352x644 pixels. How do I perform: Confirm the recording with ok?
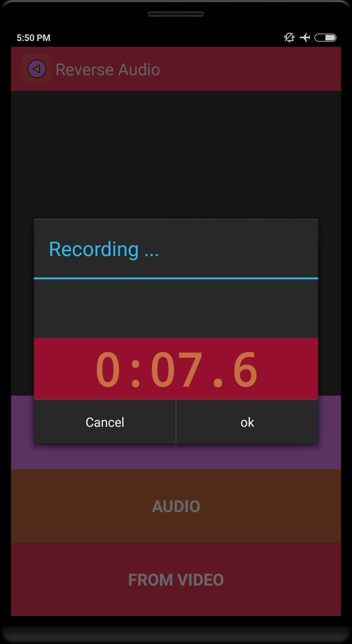click(x=247, y=422)
